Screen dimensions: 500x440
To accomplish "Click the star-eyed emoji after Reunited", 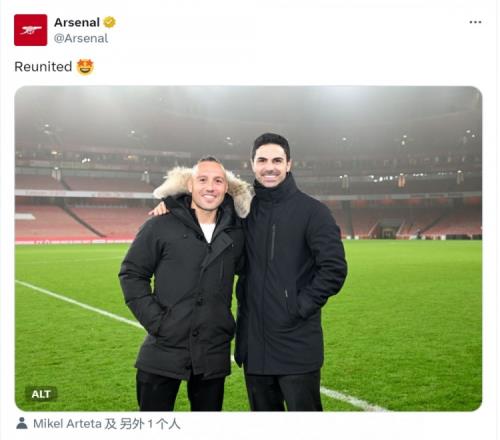I will (x=85, y=67).
